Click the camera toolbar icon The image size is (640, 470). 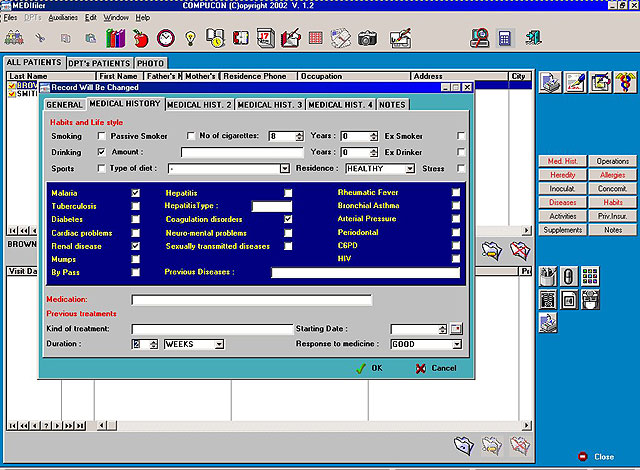click(367, 39)
